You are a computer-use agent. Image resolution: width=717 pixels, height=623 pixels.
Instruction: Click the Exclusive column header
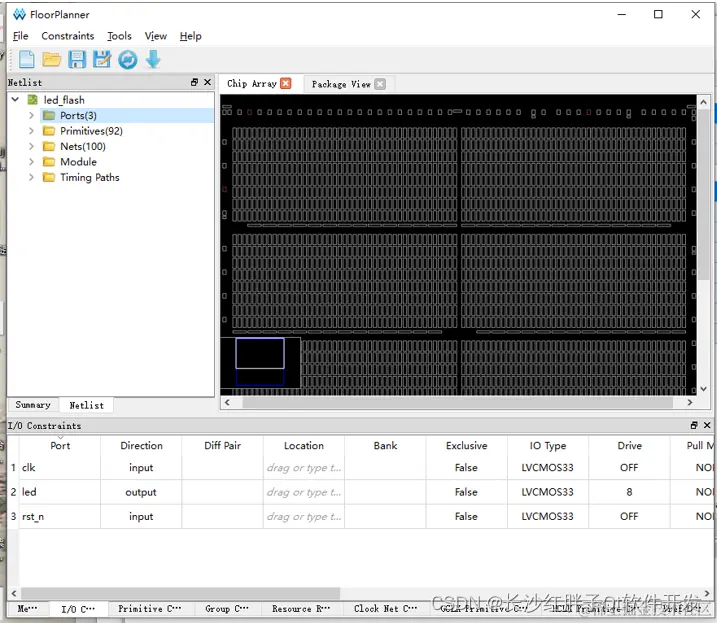point(466,445)
